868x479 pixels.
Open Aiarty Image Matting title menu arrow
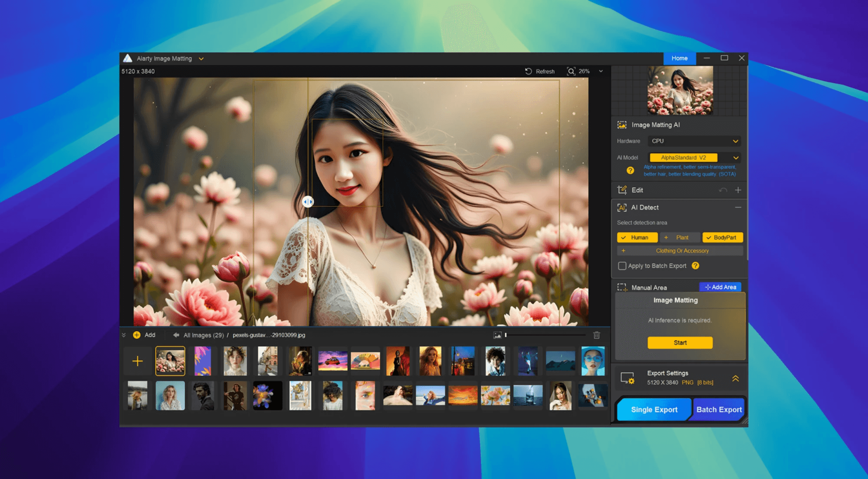(201, 59)
